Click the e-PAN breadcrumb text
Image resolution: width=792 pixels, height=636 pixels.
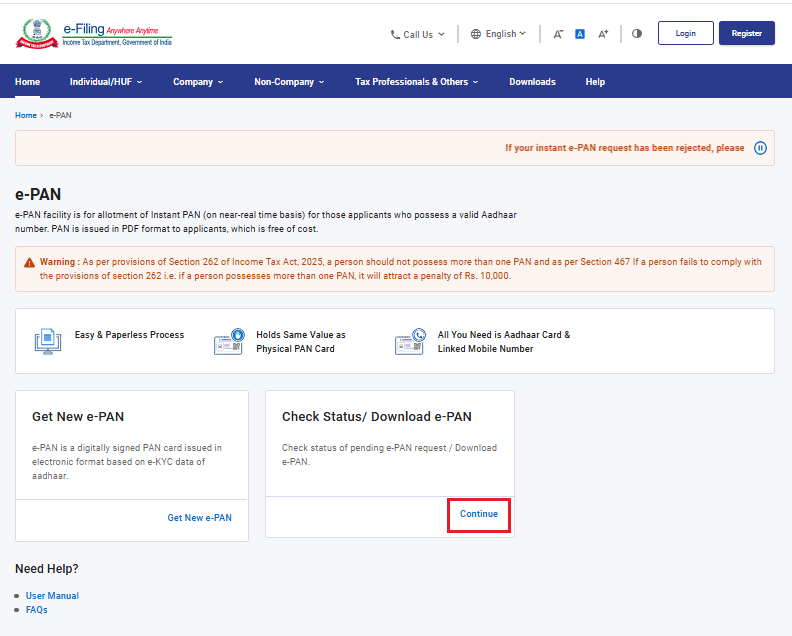pyautogui.click(x=60, y=115)
